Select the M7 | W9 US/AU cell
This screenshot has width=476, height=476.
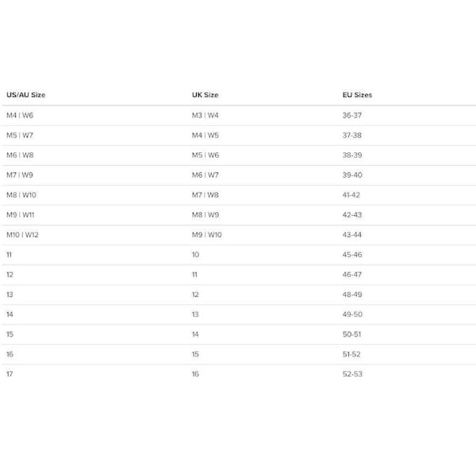20,175
